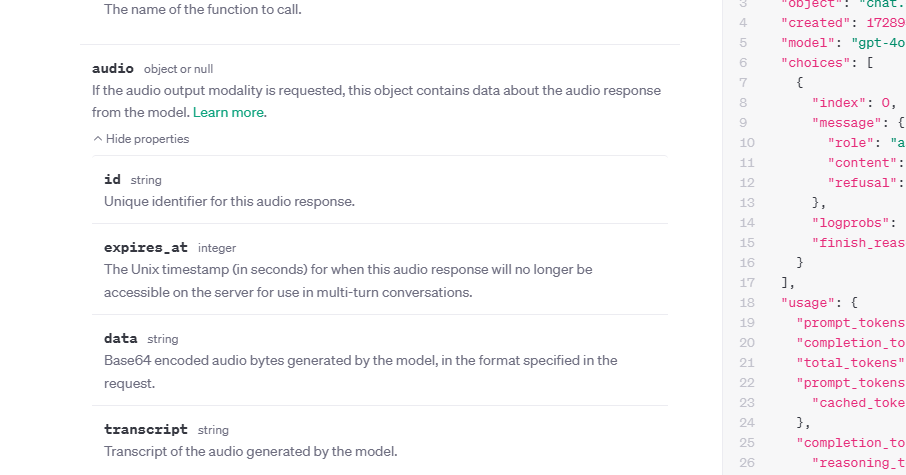Click the "total_tokens" key in code
Screen dimensions: 906x475
pos(850,363)
